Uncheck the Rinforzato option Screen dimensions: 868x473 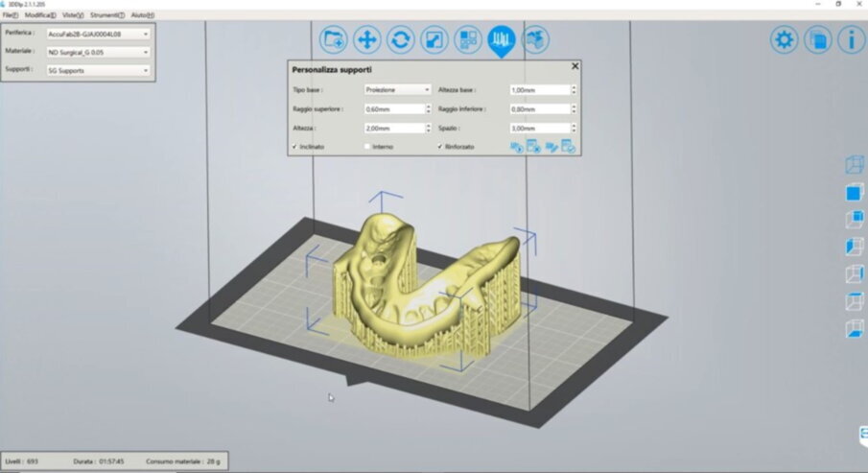pos(440,147)
